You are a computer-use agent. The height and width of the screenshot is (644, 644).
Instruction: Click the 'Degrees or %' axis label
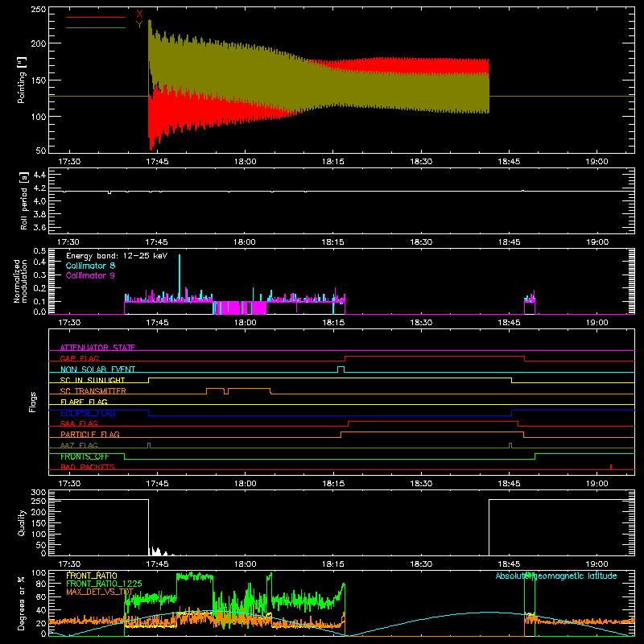click(x=21, y=603)
